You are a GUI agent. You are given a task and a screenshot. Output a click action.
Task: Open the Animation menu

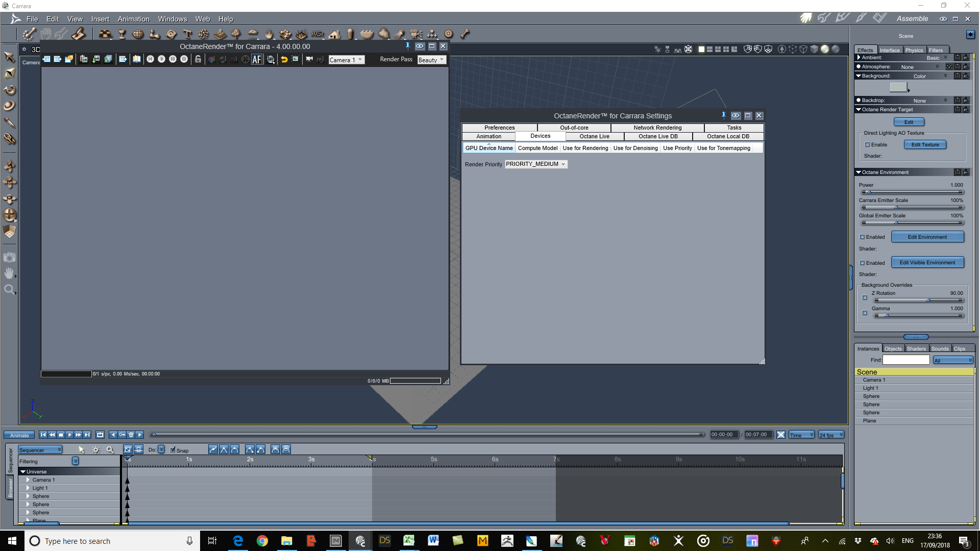133,19
